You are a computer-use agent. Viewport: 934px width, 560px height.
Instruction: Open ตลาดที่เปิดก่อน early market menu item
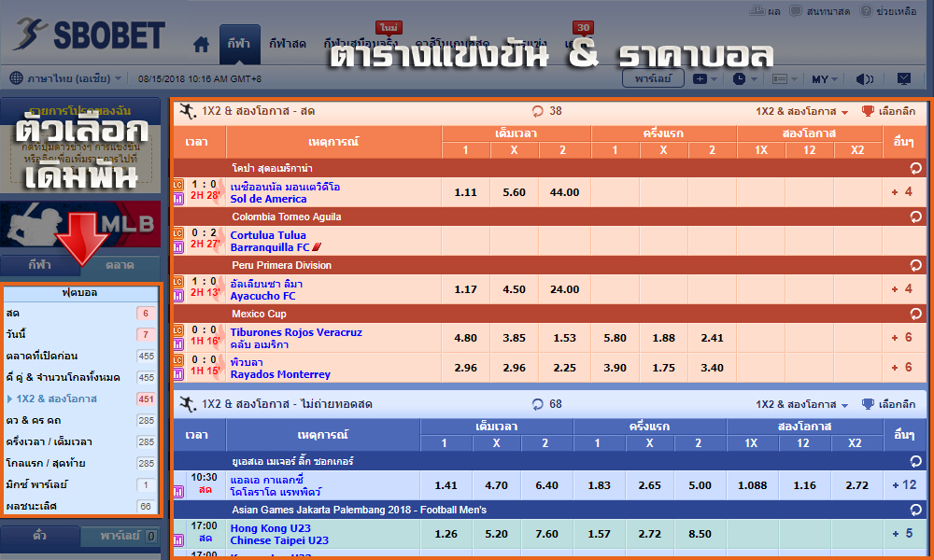pyautogui.click(x=79, y=356)
